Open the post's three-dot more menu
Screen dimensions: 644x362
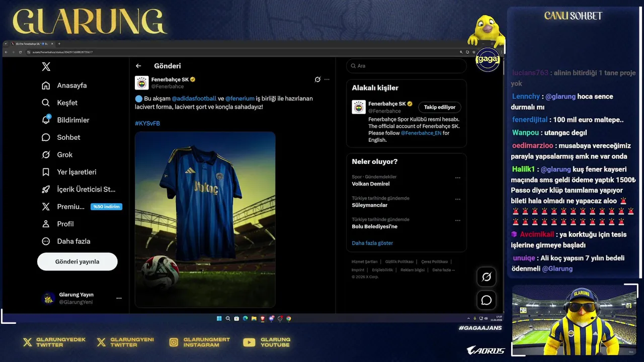click(x=327, y=79)
